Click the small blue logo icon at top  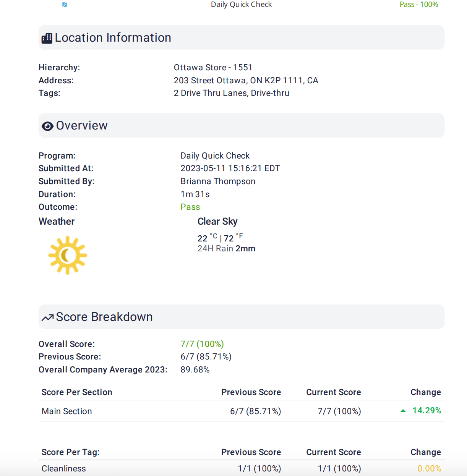pyautogui.click(x=65, y=5)
